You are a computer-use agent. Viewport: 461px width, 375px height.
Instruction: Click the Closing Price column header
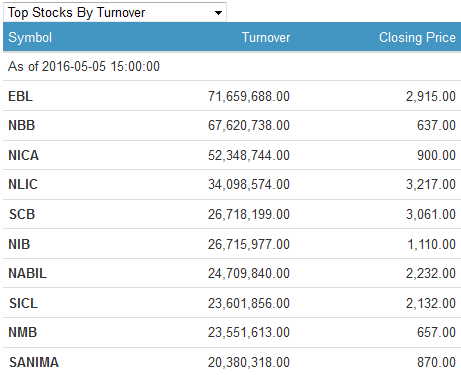click(x=417, y=37)
